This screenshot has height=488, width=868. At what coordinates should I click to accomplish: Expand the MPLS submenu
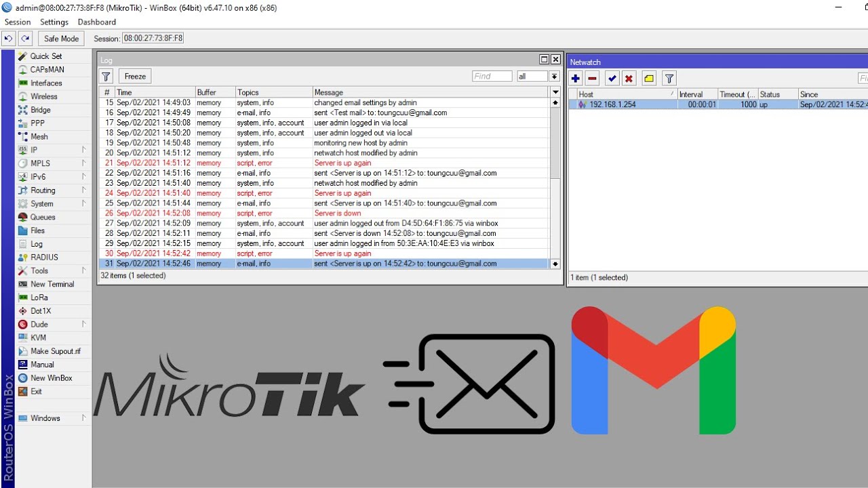53,163
